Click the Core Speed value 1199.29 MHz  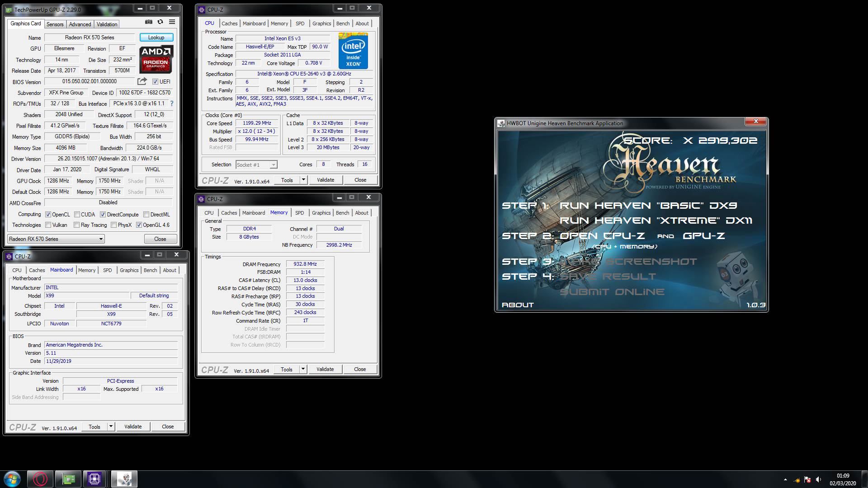(257, 123)
